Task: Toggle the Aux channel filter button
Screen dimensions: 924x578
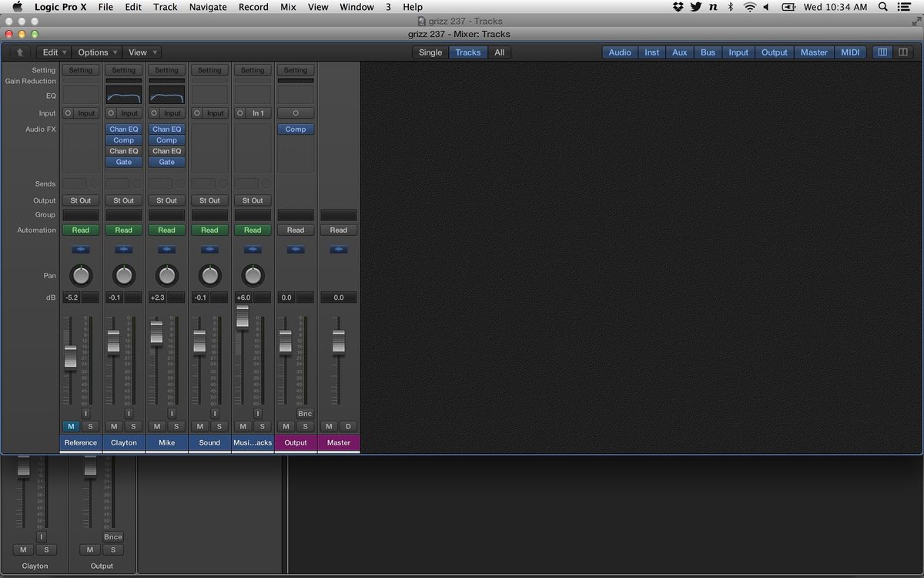Action: click(679, 52)
